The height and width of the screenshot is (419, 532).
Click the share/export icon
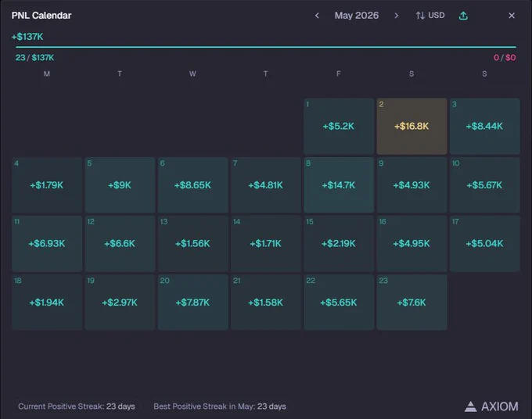pyautogui.click(x=463, y=16)
